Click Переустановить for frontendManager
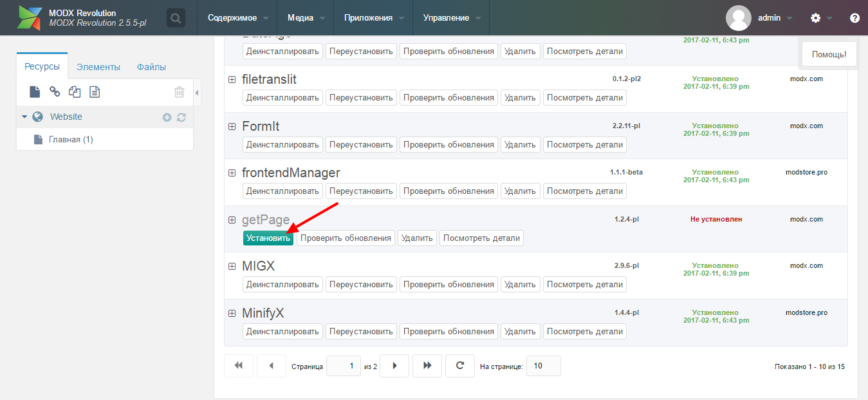This screenshot has width=868, height=400. [x=361, y=191]
